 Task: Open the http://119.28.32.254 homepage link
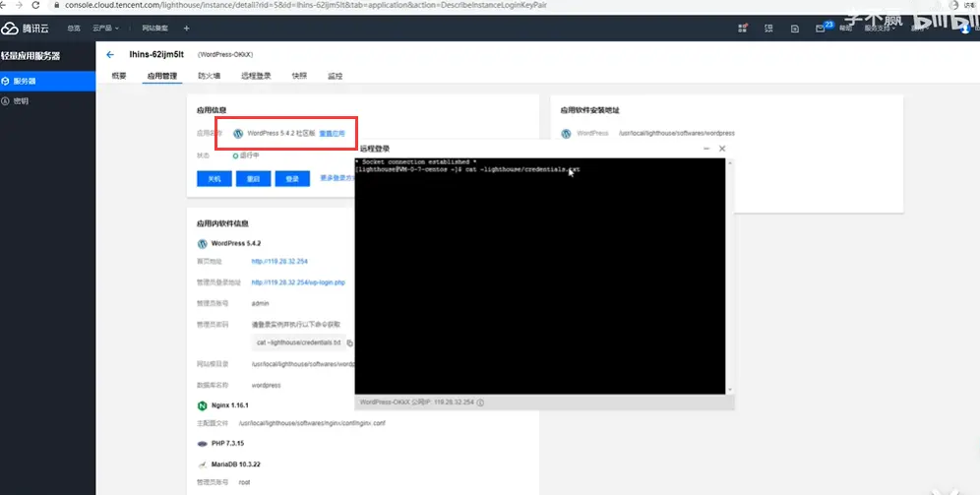279,261
